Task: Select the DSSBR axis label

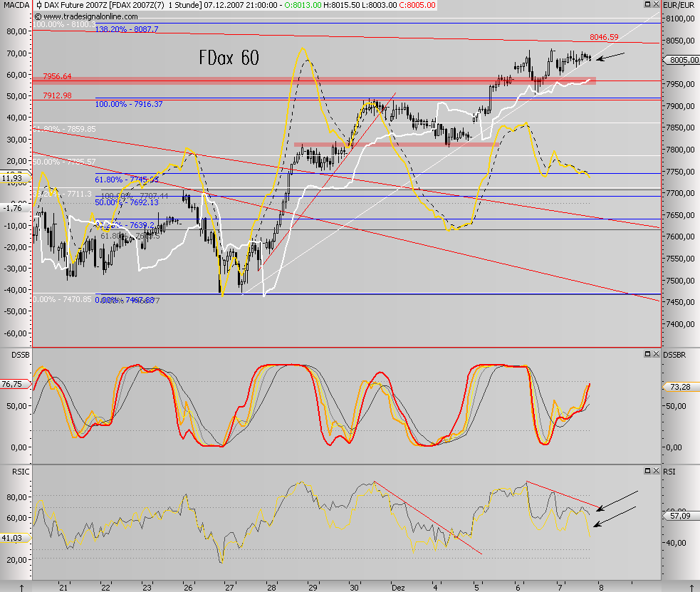Action: (x=674, y=355)
